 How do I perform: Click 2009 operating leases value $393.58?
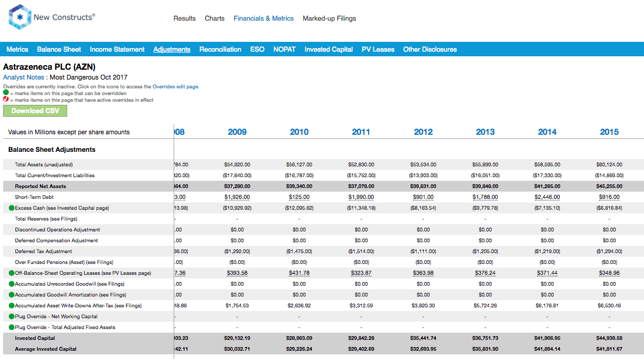(237, 273)
